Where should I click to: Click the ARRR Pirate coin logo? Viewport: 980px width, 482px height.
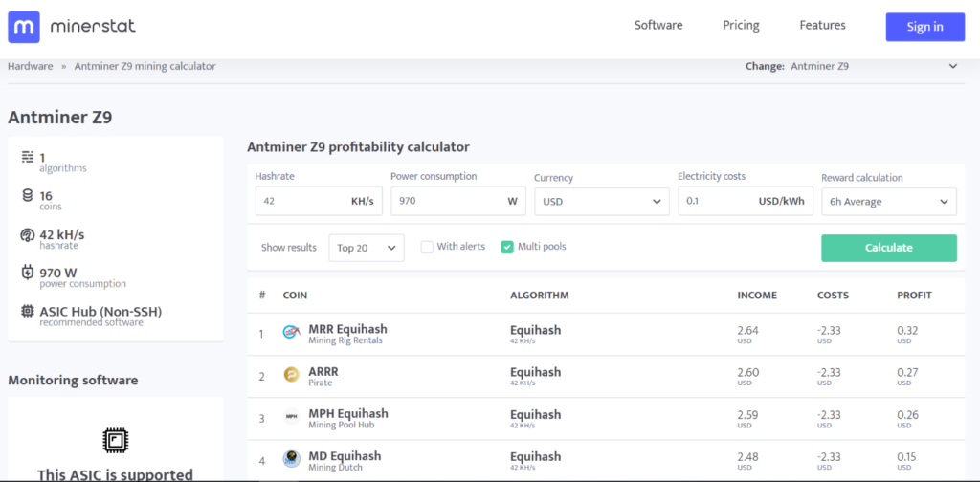(291, 375)
